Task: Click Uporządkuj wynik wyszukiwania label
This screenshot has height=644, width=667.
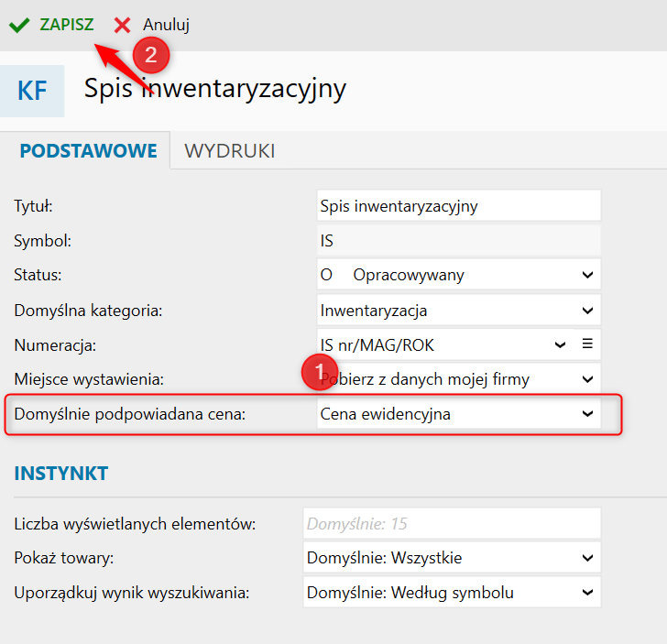Action: pos(132,593)
